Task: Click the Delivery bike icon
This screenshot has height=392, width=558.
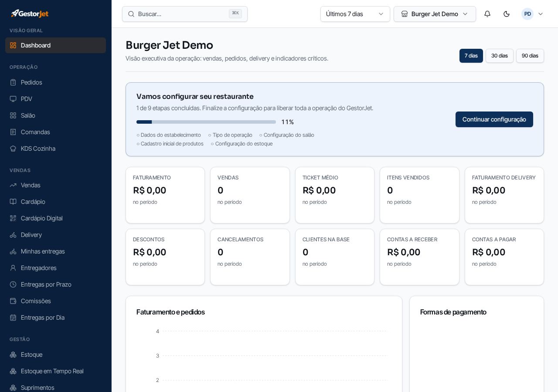Action: (13, 235)
